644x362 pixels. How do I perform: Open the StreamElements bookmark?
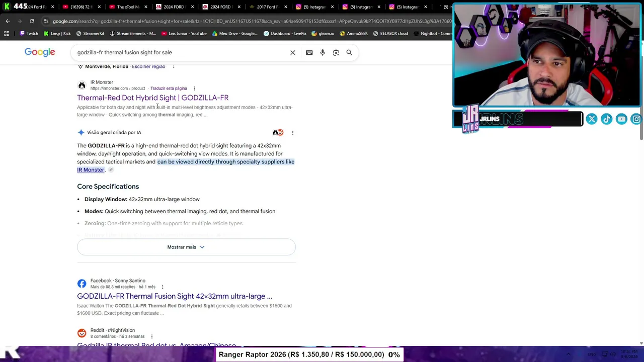(132, 34)
